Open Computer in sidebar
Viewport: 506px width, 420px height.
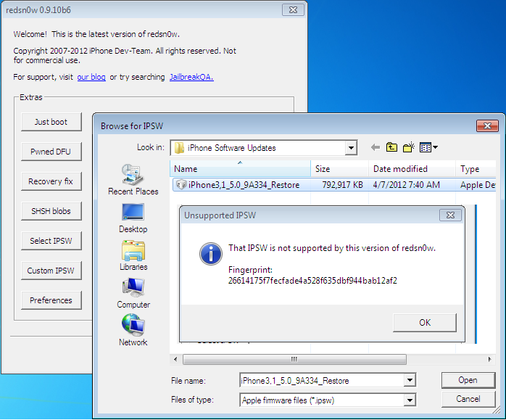coord(133,293)
